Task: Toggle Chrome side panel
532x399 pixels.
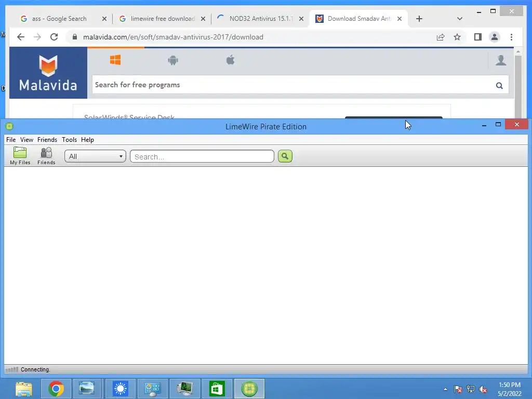Action: [478, 37]
